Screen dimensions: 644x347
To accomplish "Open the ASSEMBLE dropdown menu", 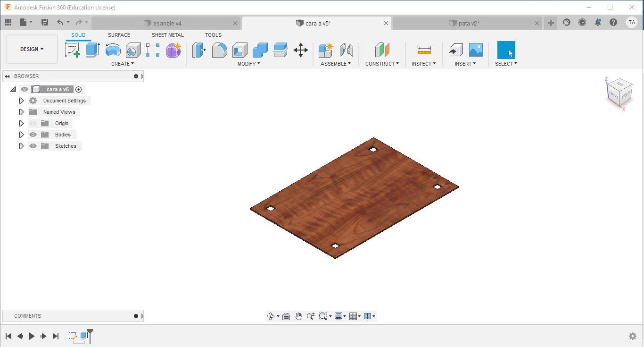I will coord(336,64).
